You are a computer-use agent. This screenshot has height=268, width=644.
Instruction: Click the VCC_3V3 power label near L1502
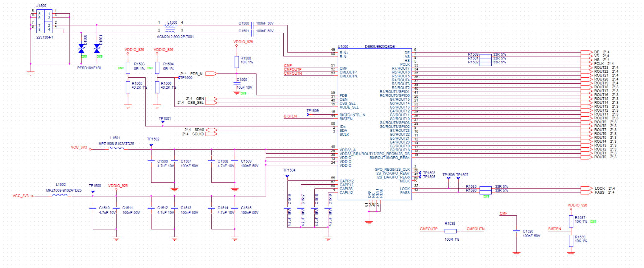(21, 196)
